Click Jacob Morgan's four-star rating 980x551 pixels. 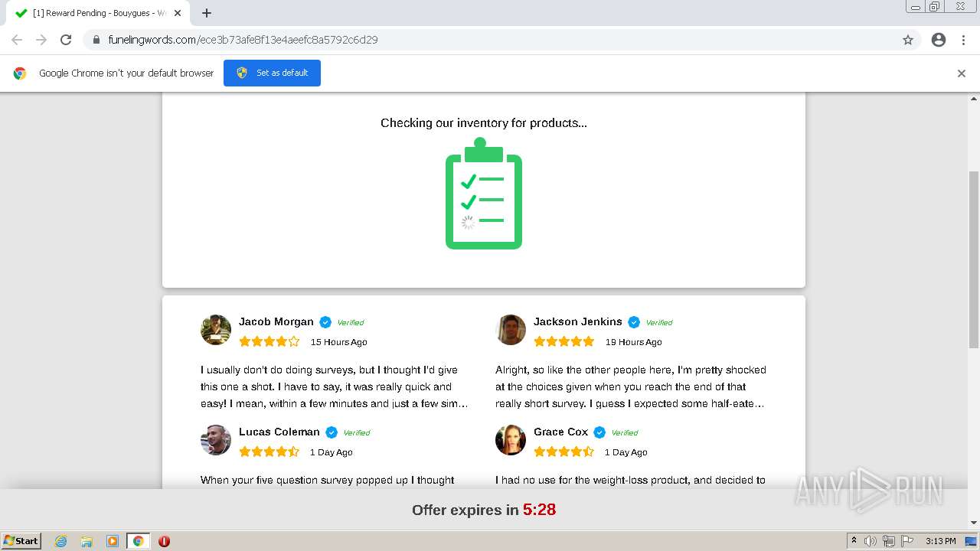pos(269,341)
